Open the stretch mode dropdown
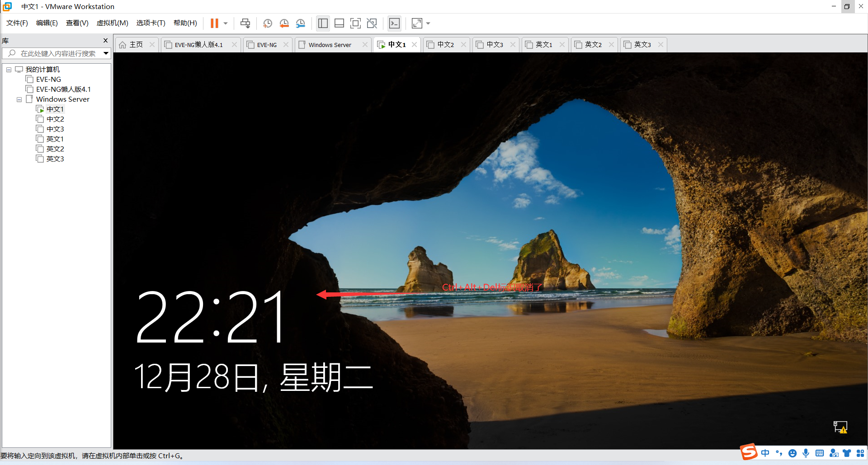 (428, 23)
